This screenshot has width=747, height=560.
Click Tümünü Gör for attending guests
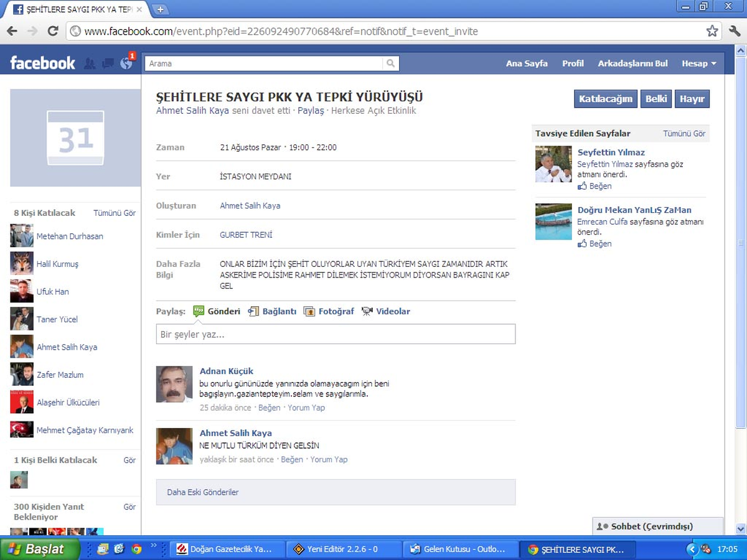pyautogui.click(x=115, y=213)
